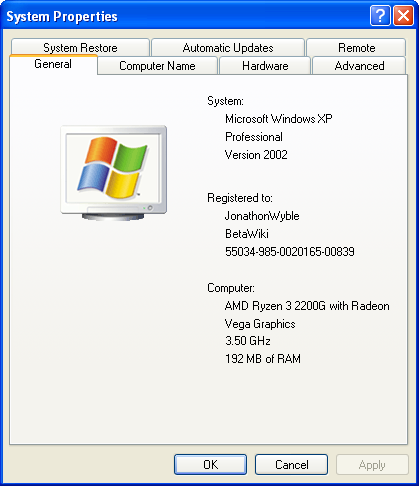
Task: Click the question mark Help icon
Action: (380, 15)
